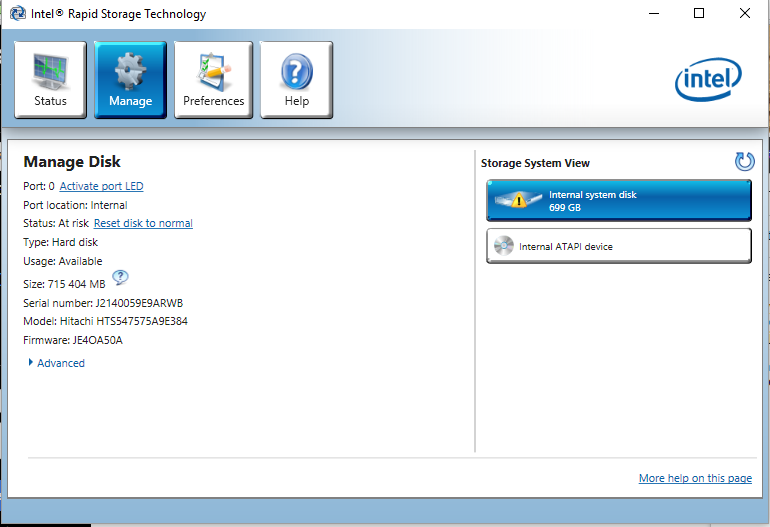The width and height of the screenshot is (770, 527).
Task: Maximize the Intel Rapid Storage window
Action: 699,13
